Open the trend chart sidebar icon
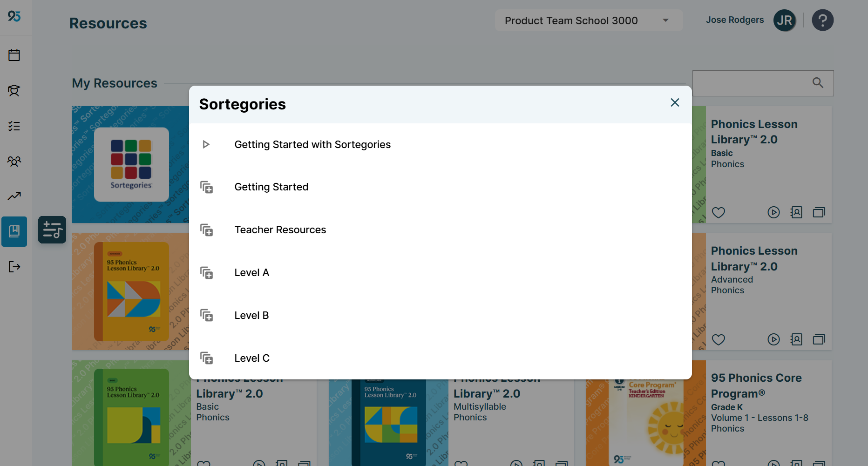 (14, 196)
